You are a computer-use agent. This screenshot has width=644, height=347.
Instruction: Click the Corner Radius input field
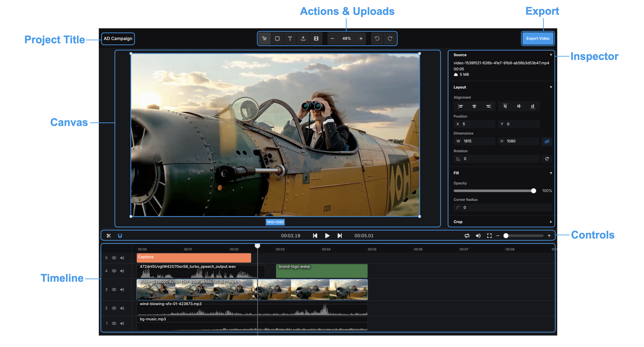pyautogui.click(x=503, y=208)
